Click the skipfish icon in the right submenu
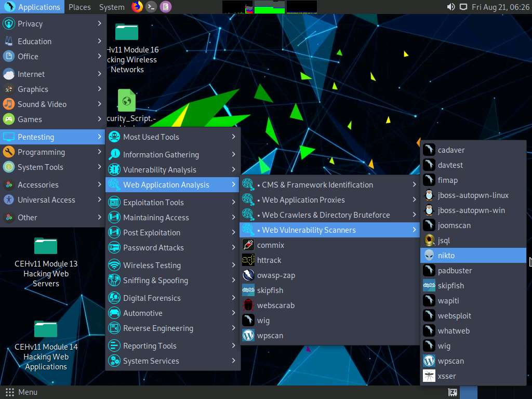 pos(429,286)
